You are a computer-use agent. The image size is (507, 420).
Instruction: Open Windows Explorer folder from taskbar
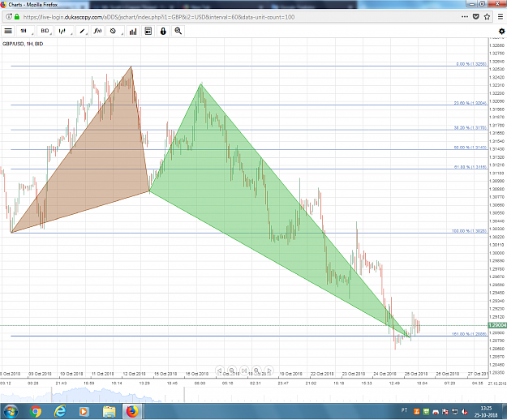[x=109, y=411]
